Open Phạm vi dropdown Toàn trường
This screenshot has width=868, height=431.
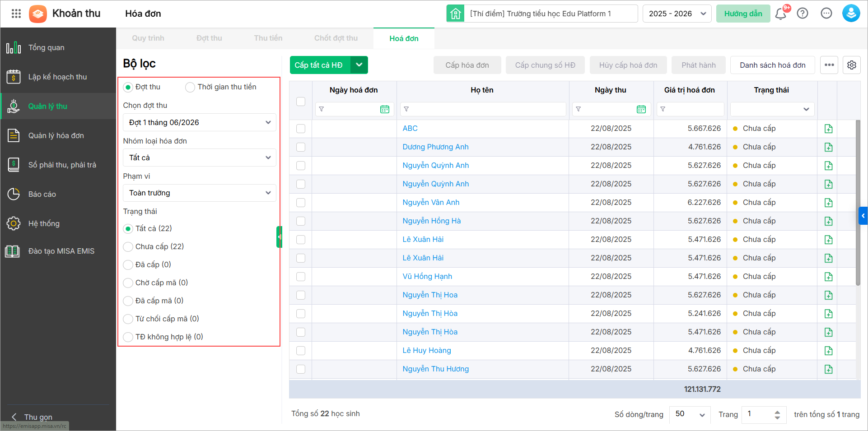point(200,193)
